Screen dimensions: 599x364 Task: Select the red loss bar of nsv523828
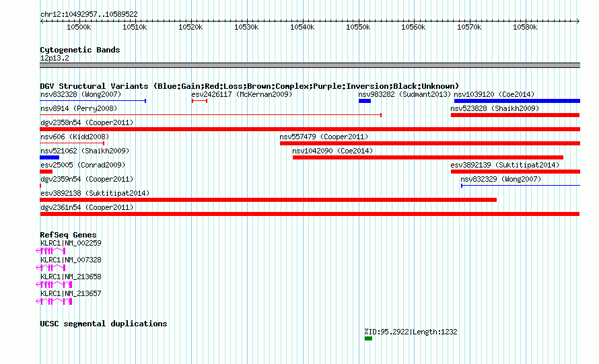(x=515, y=115)
